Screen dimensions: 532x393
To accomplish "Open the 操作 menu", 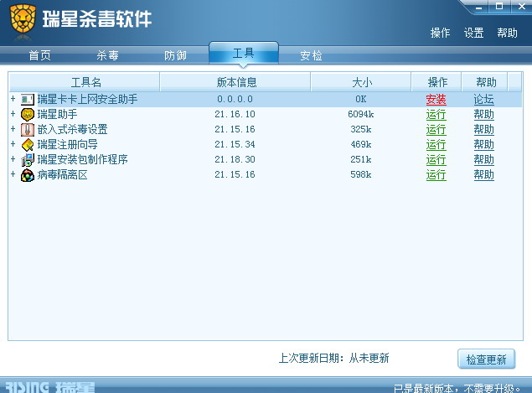I will pos(440,33).
